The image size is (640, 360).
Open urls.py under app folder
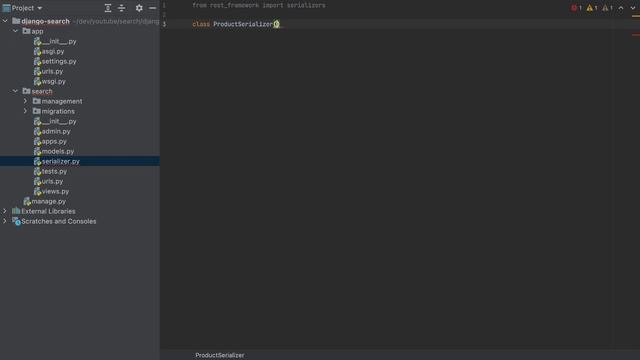click(52, 71)
